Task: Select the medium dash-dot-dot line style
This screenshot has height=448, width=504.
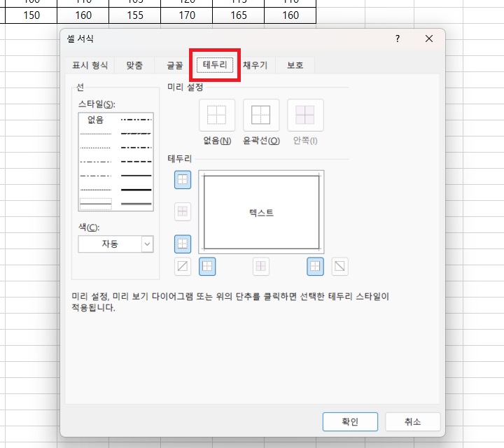Action: [x=136, y=120]
